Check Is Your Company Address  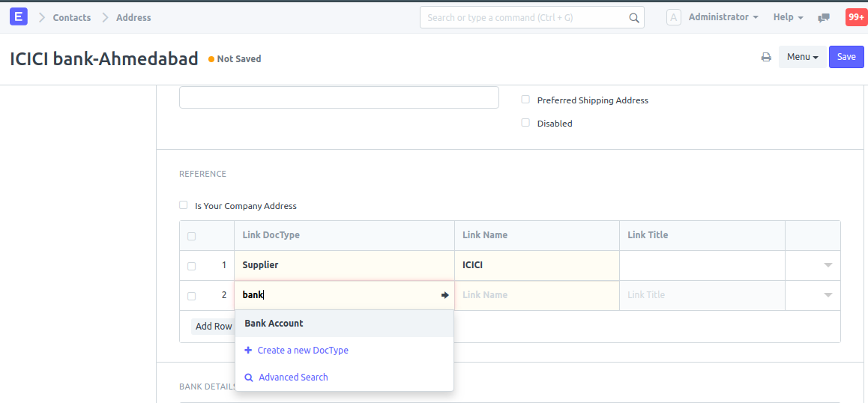[x=183, y=205]
